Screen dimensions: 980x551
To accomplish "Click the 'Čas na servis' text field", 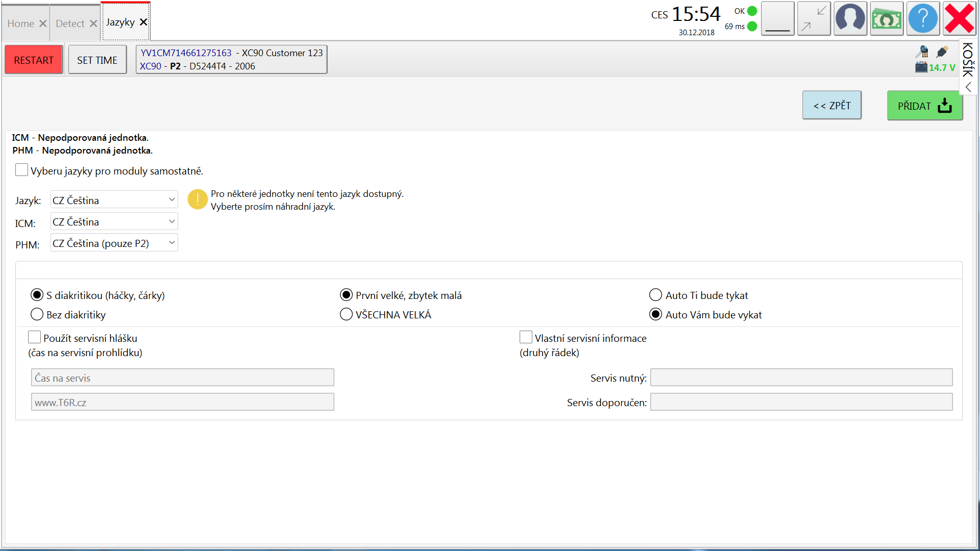I will tap(182, 378).
